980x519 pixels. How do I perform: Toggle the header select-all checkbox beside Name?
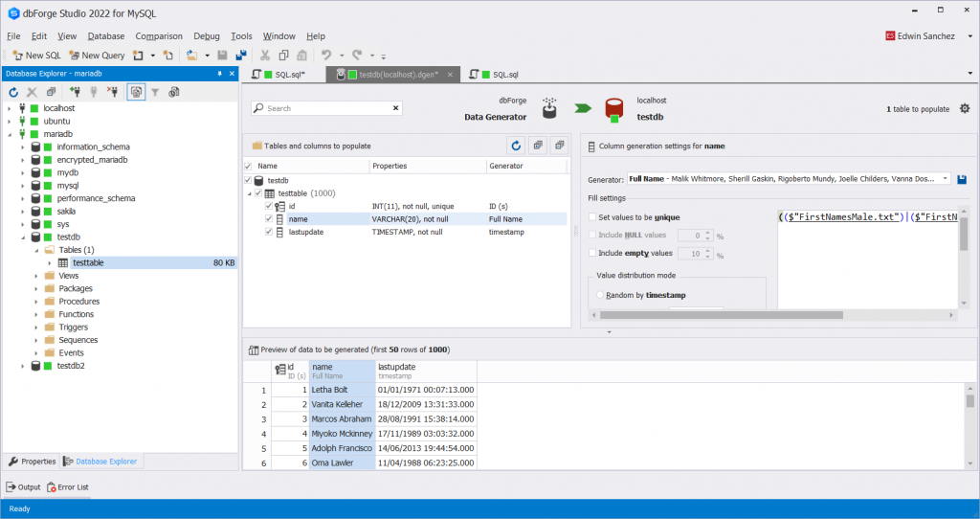point(248,167)
